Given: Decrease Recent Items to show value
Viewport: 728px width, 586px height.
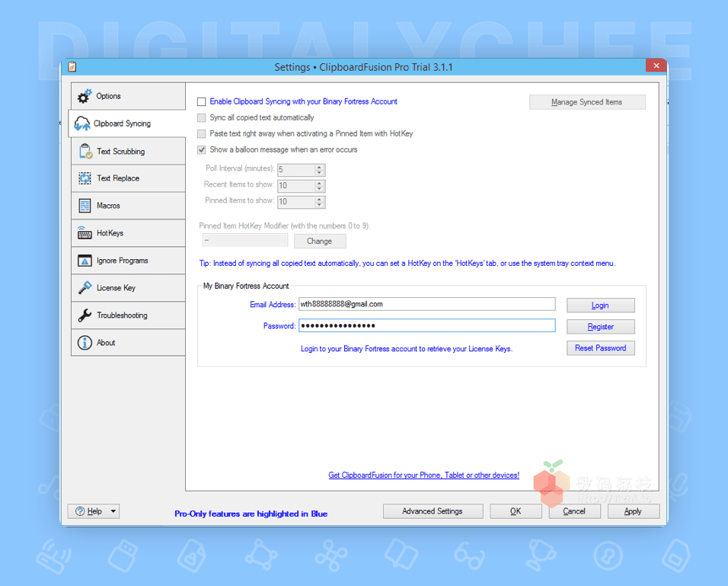Looking at the screenshot, I should coord(319,189).
